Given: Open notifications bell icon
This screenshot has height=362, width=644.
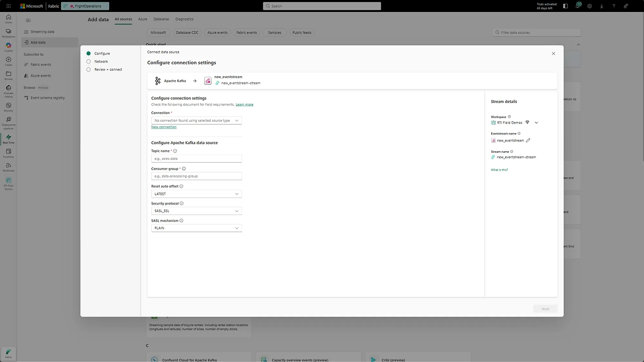Looking at the screenshot, I should click(x=578, y=6).
